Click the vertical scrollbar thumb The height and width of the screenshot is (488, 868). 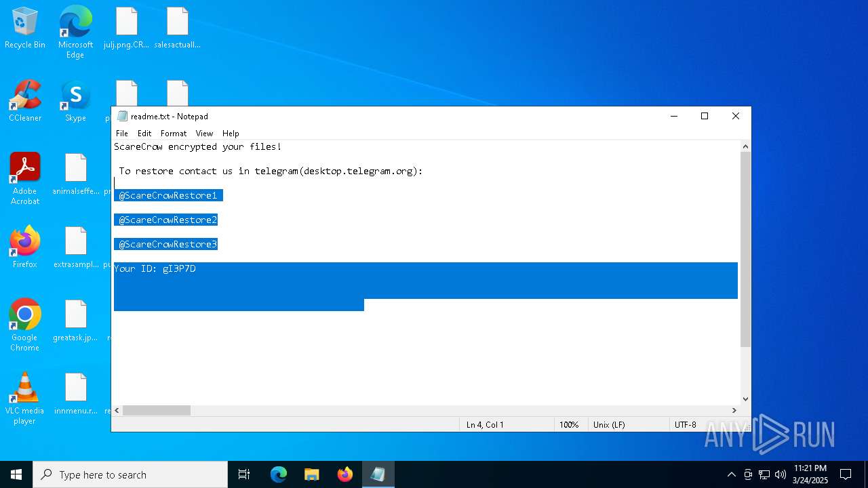tap(745, 249)
